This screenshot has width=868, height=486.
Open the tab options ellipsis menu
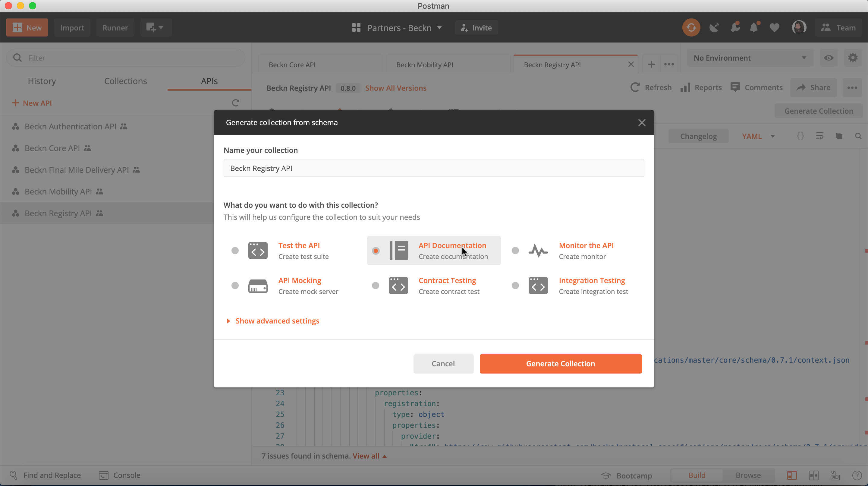pyautogui.click(x=669, y=65)
